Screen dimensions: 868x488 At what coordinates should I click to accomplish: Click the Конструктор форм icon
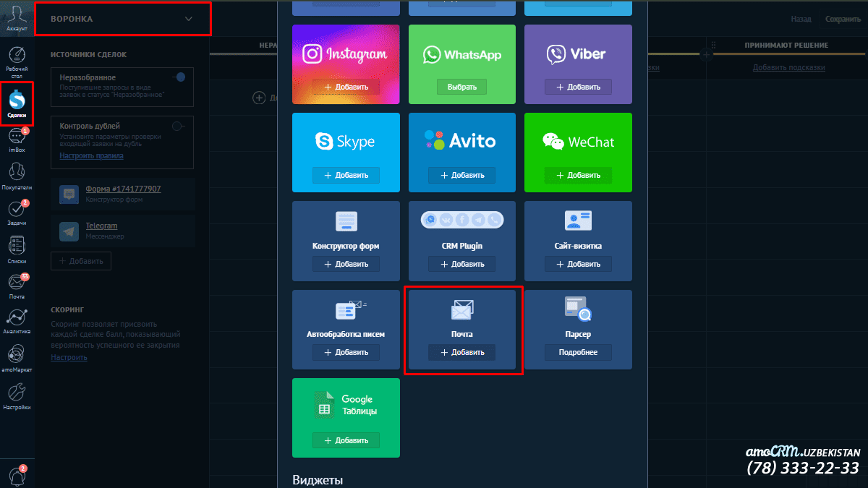coord(346,221)
